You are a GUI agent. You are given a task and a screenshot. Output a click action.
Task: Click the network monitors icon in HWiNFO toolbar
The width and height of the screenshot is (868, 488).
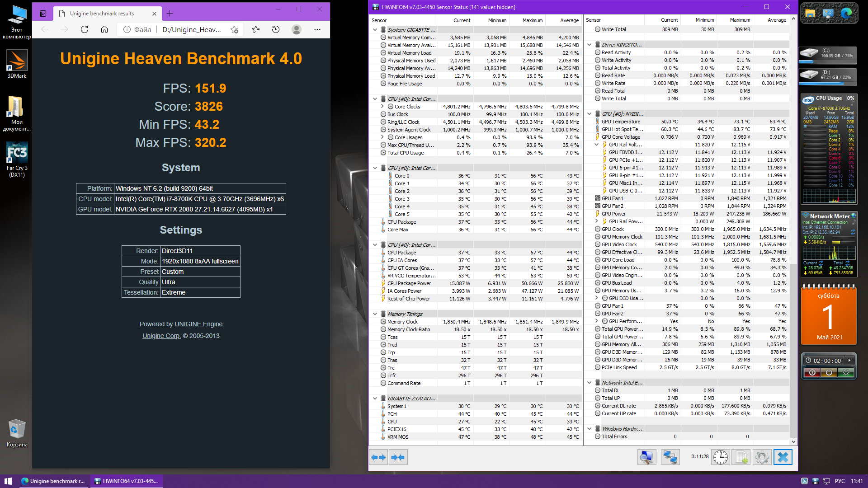click(670, 457)
